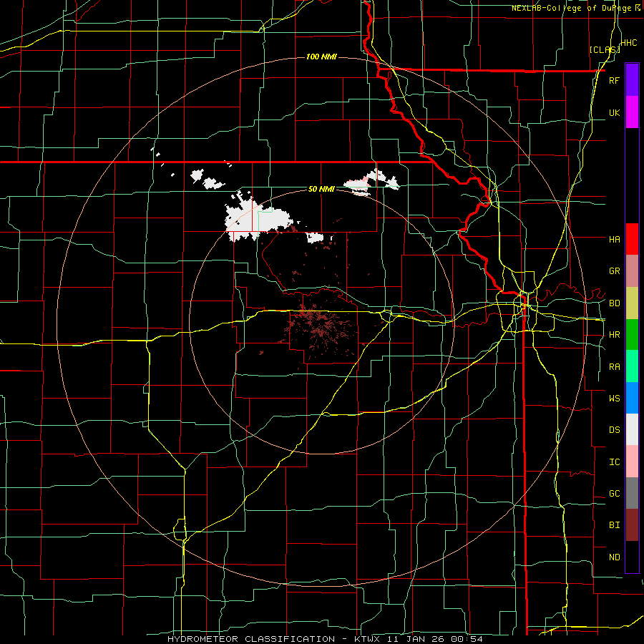644x644 pixels.
Task: Click the [CLAS] units label
Action: coord(605,49)
